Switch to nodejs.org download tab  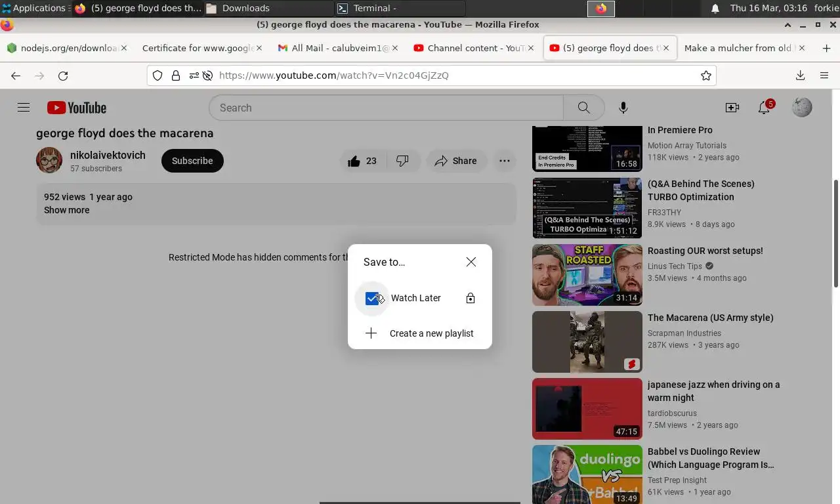coord(66,48)
